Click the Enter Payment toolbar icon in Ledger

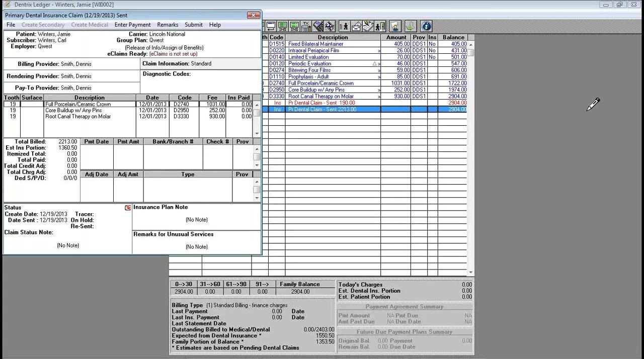pyautogui.click(x=271, y=26)
